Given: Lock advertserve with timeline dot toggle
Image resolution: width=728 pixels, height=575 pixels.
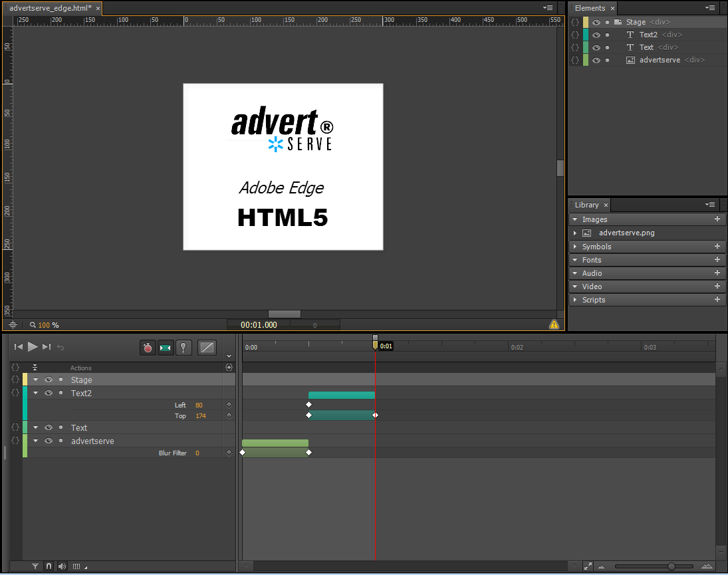Looking at the screenshot, I should click(61, 441).
